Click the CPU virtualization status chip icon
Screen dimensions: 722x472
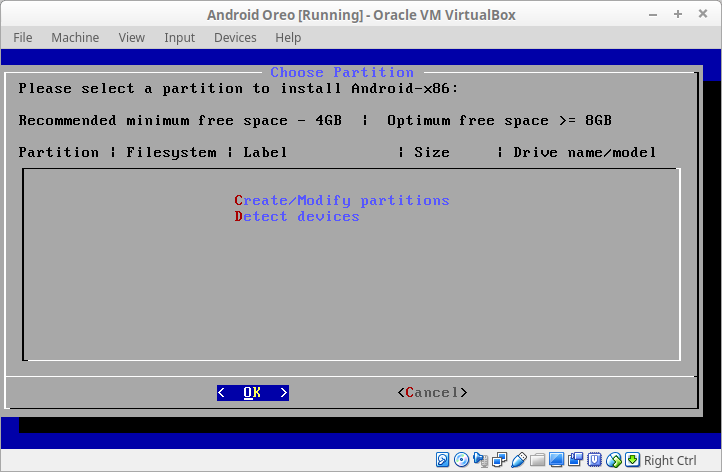click(594, 460)
